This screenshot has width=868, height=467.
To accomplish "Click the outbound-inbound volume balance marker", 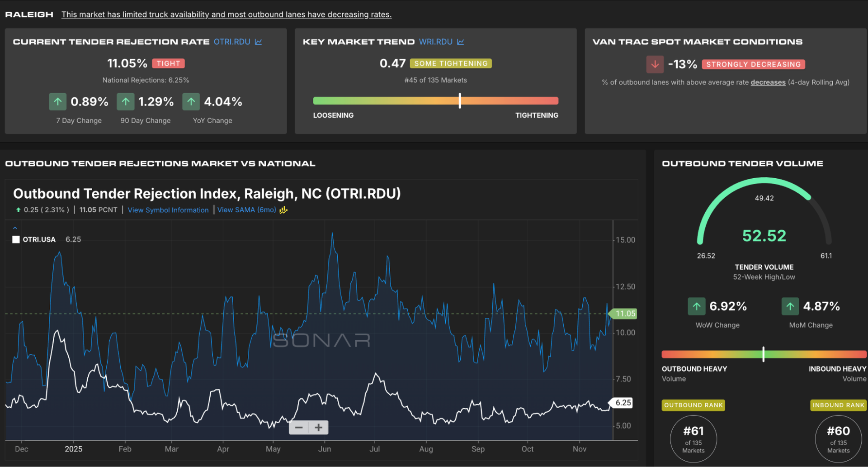I will [763, 354].
